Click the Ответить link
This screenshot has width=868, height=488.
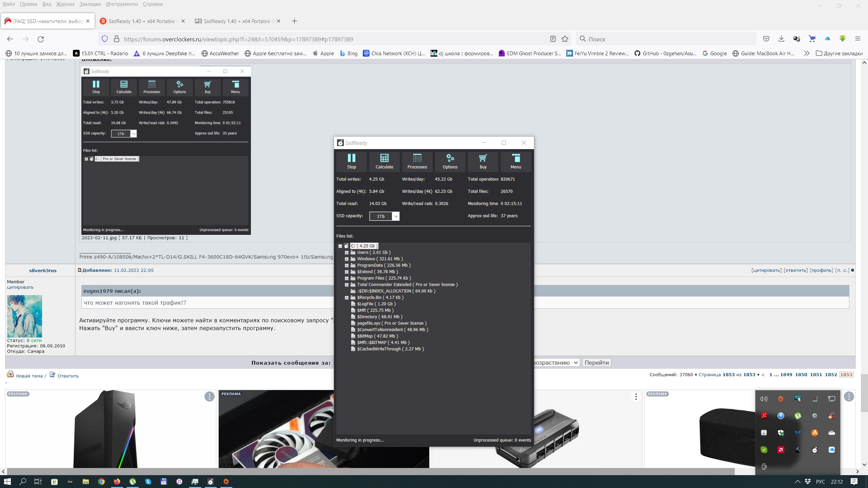click(68, 376)
